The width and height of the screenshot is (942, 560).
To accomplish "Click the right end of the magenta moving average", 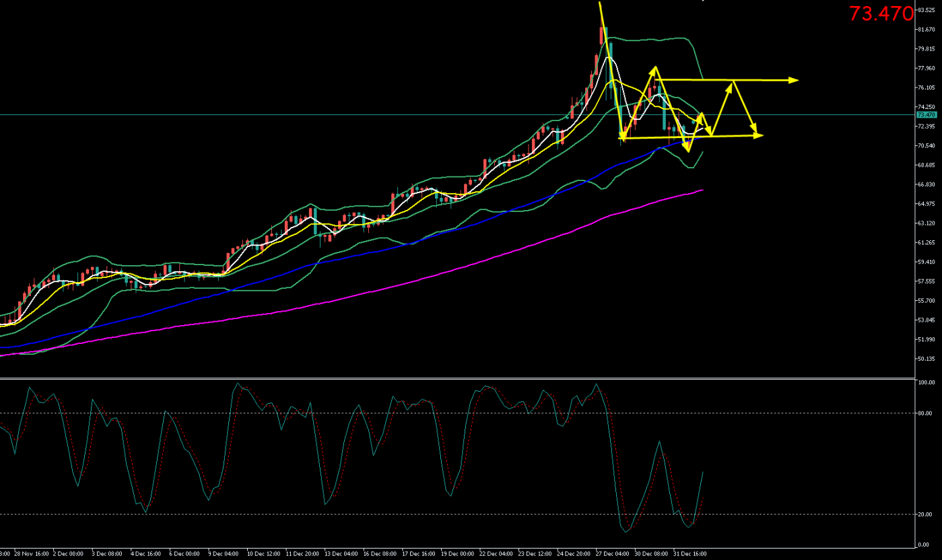I will (x=702, y=190).
